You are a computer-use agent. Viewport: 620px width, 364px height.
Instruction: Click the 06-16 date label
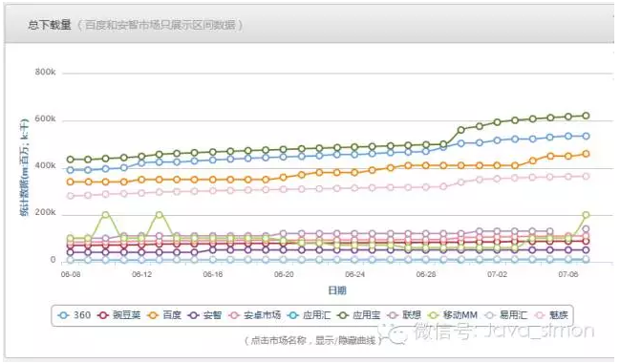coord(213,274)
